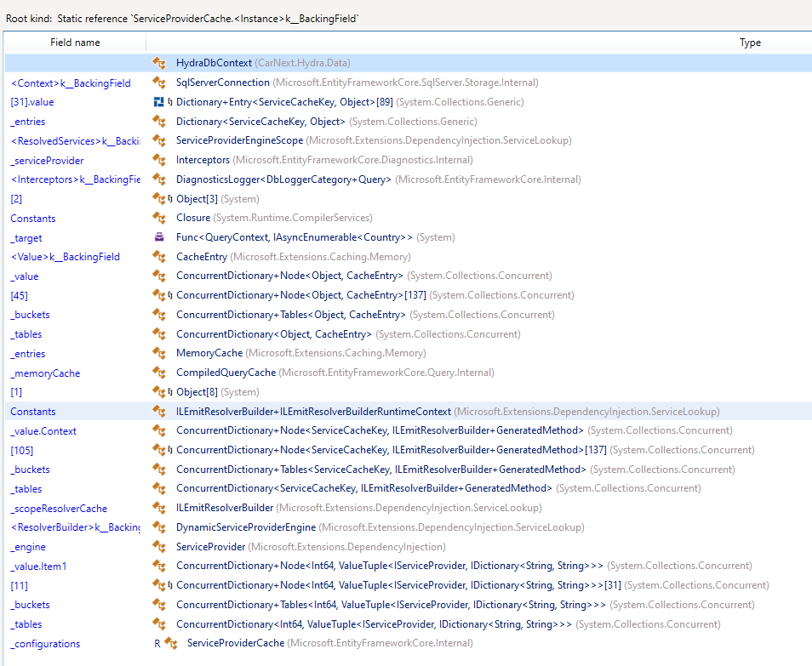This screenshot has width=812, height=666.
Task: Click the class icon beside HydraDbContext
Action: [162, 63]
